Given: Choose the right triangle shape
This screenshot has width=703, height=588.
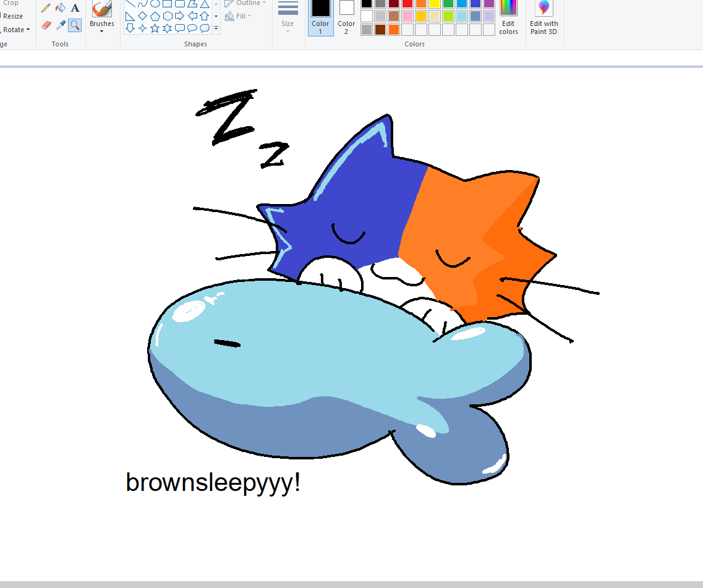Looking at the screenshot, I should (130, 17).
